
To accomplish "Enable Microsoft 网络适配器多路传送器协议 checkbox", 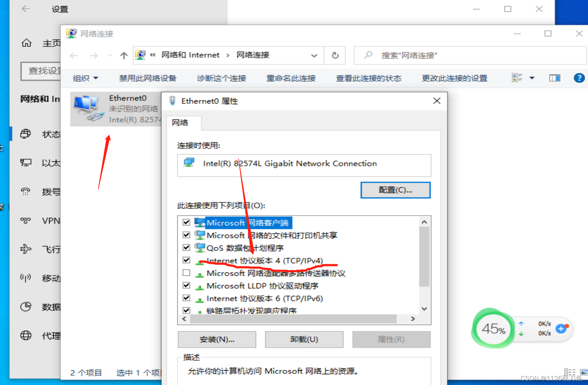I will [x=186, y=272].
